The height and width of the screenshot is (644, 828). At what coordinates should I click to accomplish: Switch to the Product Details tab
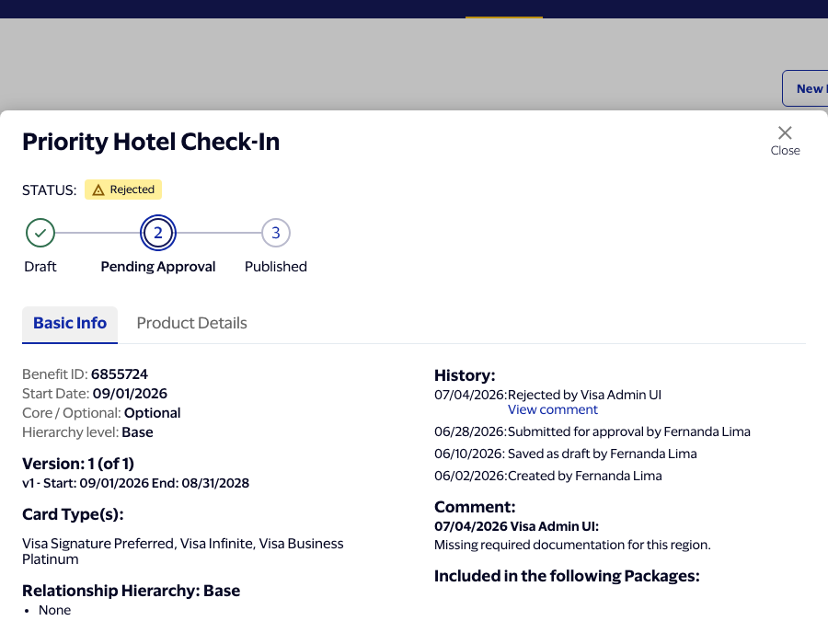[x=191, y=323]
